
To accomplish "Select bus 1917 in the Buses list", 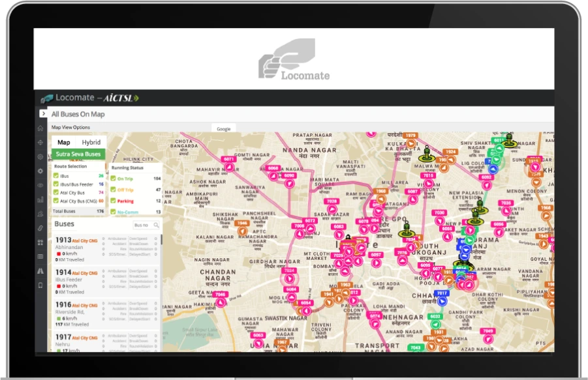I will coord(106,342).
